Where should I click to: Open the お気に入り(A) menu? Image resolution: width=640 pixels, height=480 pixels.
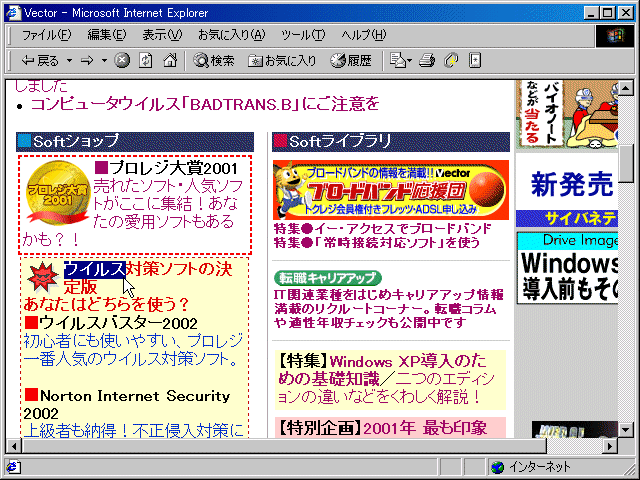[231, 35]
